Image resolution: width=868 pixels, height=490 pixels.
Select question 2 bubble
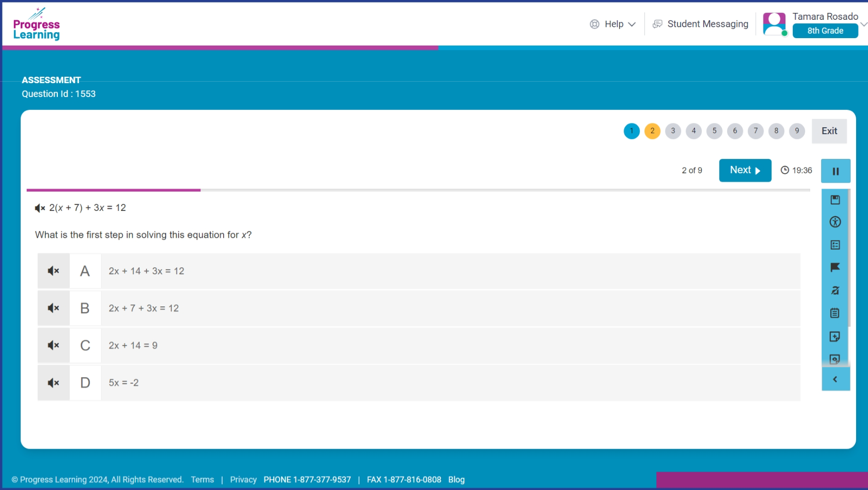(652, 131)
